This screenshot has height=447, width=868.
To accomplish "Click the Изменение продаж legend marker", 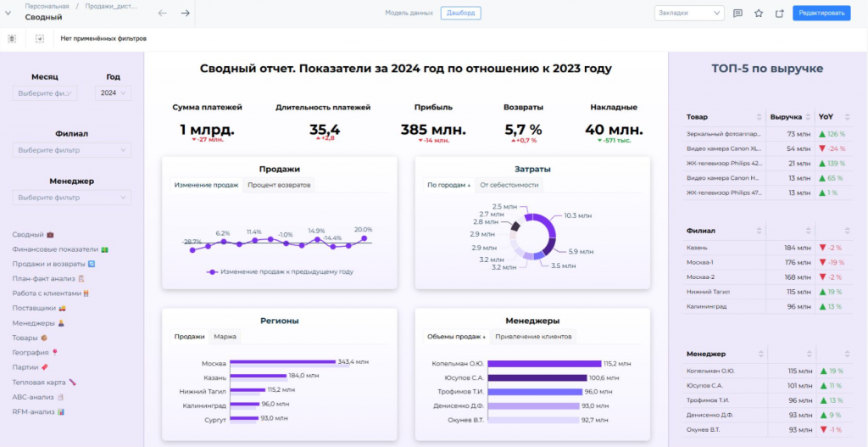I will click(x=211, y=272).
